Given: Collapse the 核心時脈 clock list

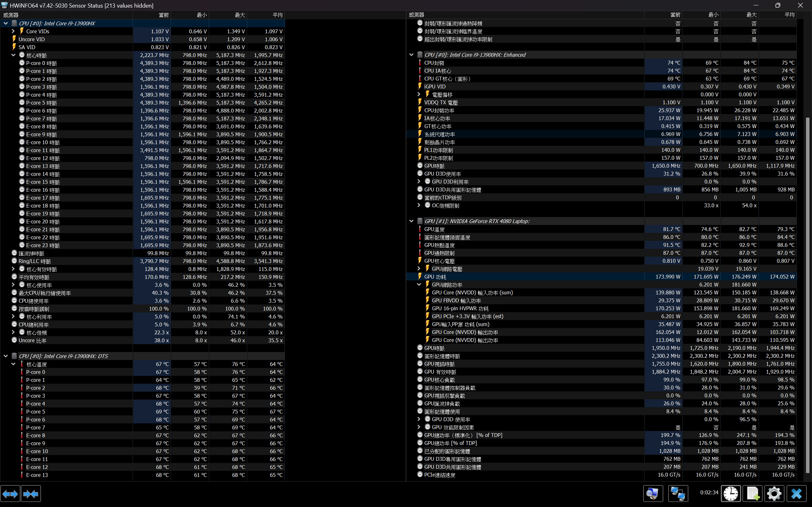Looking at the screenshot, I should [13, 55].
